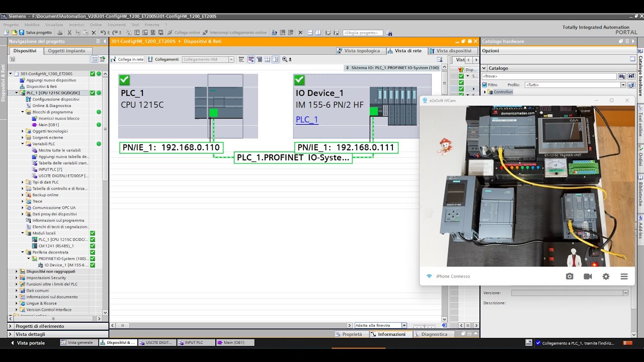
Task: Click the search icon next to Sfoglia progetto
Action: 388,33
